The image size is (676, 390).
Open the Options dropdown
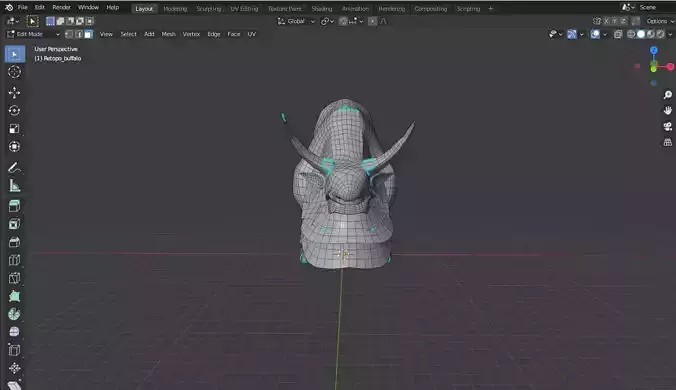click(x=660, y=21)
